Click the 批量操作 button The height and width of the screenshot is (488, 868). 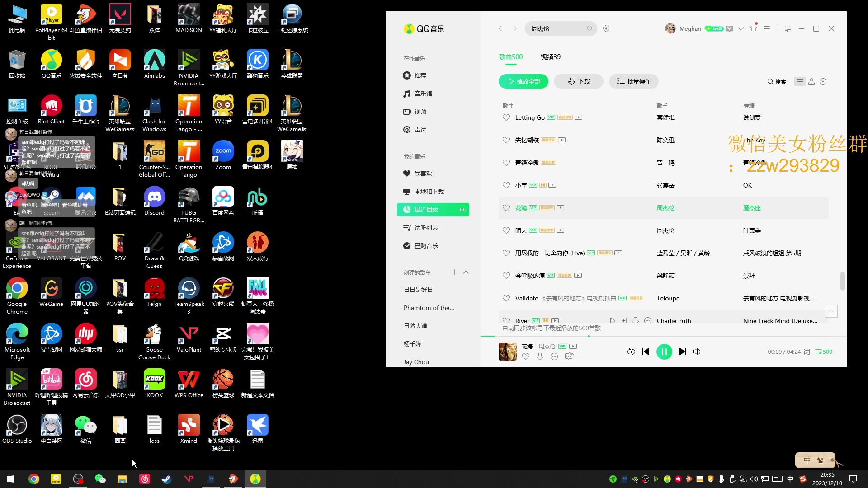click(634, 81)
